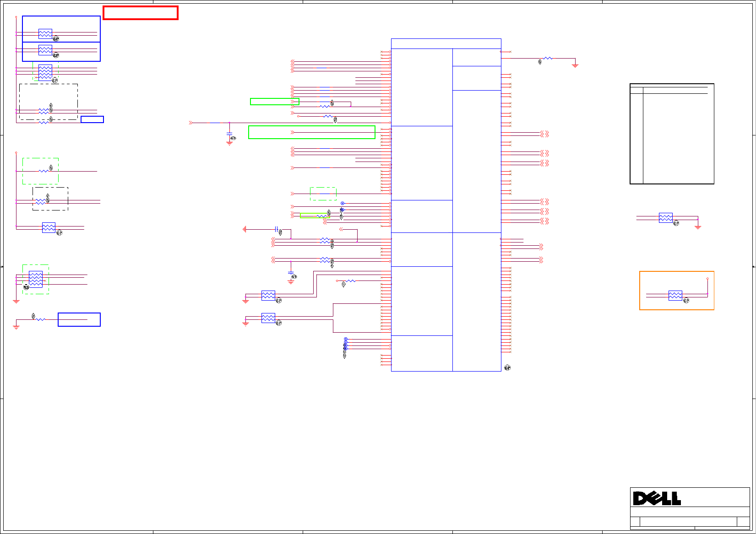Image resolution: width=756 pixels, height=534 pixels.
Task: Click the ground symbol right of the main IC header
Action: [575, 65]
